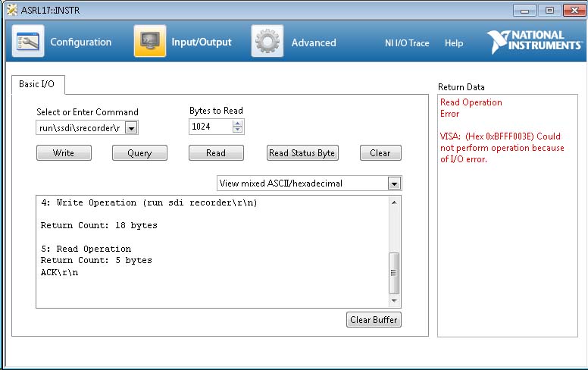The image size is (588, 370).
Task: Decrease Bytes to Read with down arrow
Action: point(237,130)
